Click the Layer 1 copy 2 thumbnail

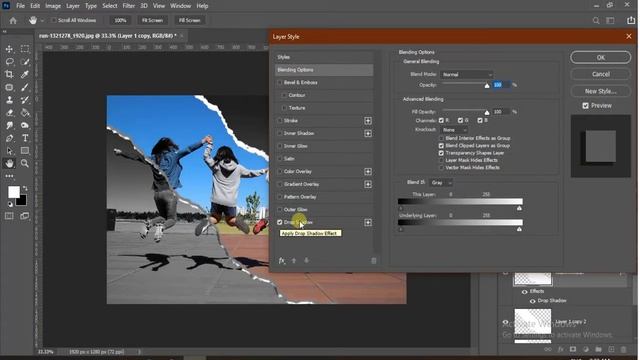pos(533,321)
